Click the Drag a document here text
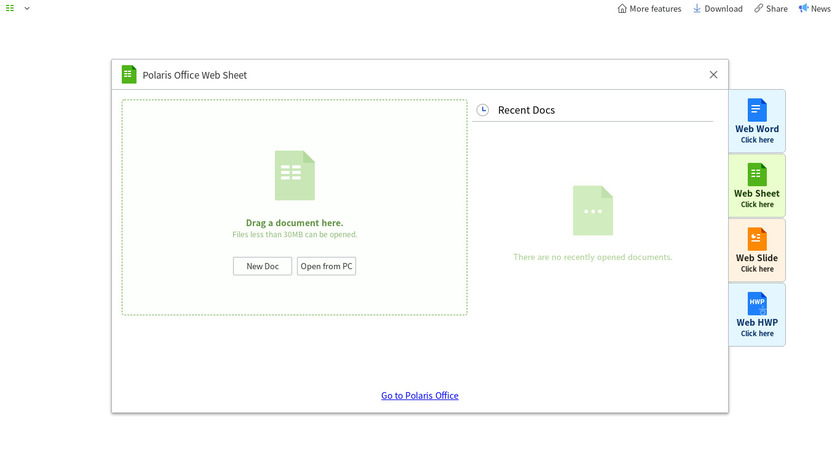 click(x=295, y=223)
